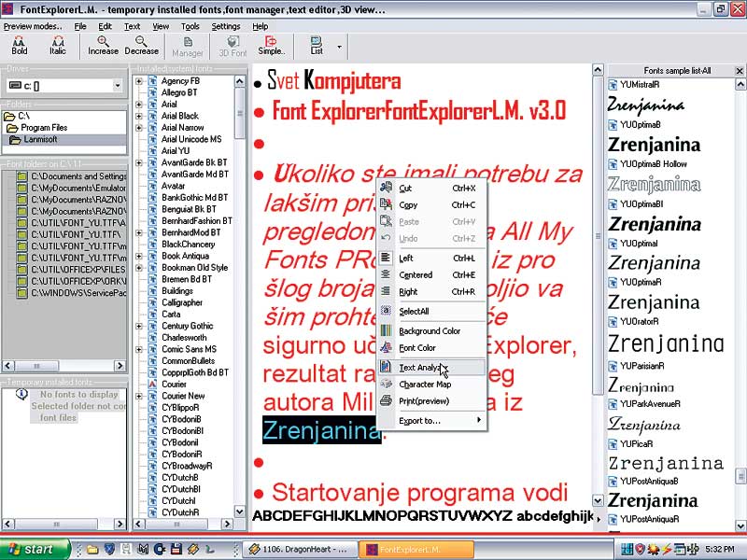Expand the Agency FB font node
The image size is (747, 560).
(x=139, y=81)
